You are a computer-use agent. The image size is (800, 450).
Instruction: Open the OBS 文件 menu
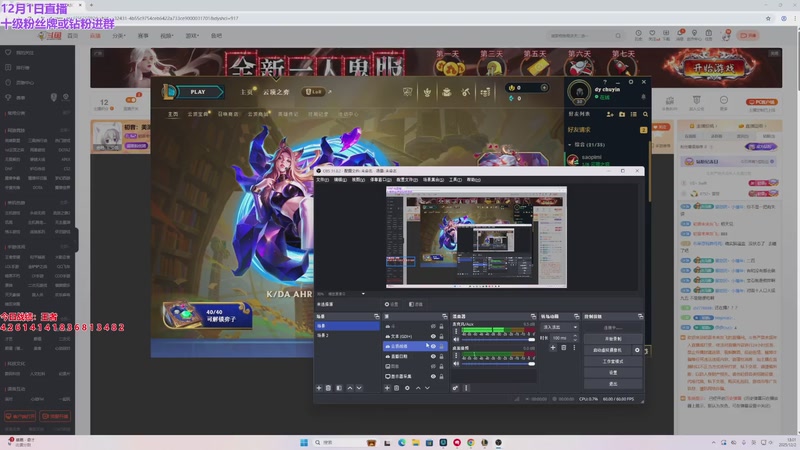click(322, 180)
